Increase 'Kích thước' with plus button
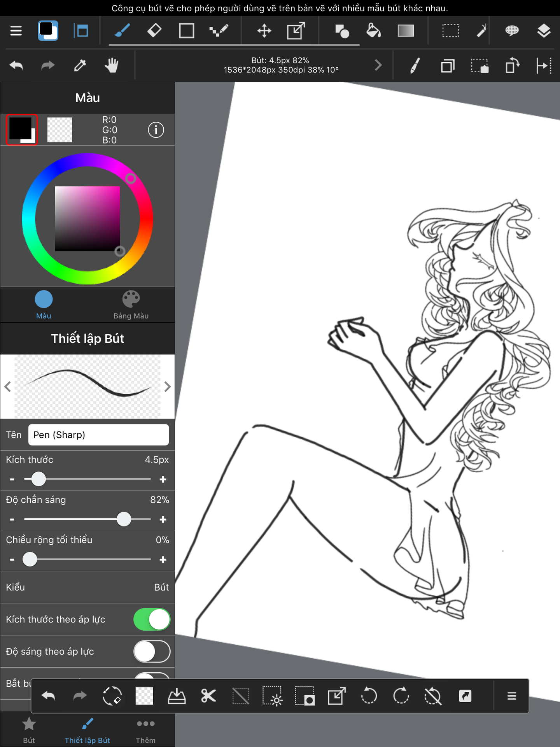The image size is (560, 747). click(x=163, y=479)
